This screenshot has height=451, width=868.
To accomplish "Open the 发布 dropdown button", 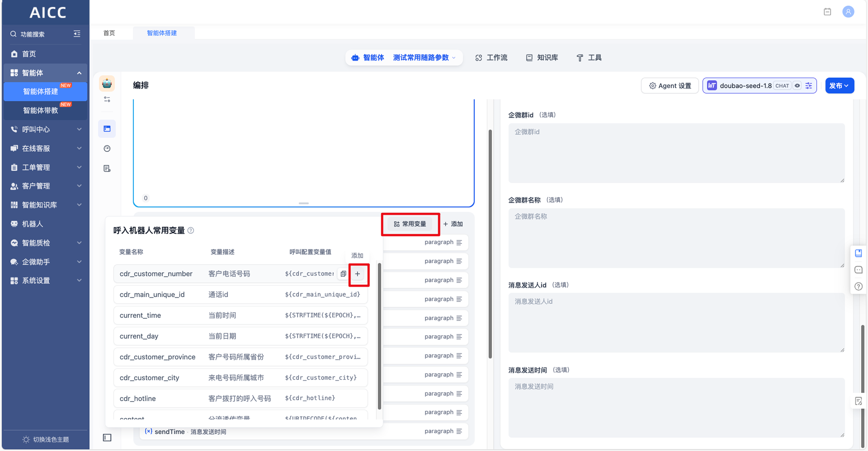I will point(839,86).
